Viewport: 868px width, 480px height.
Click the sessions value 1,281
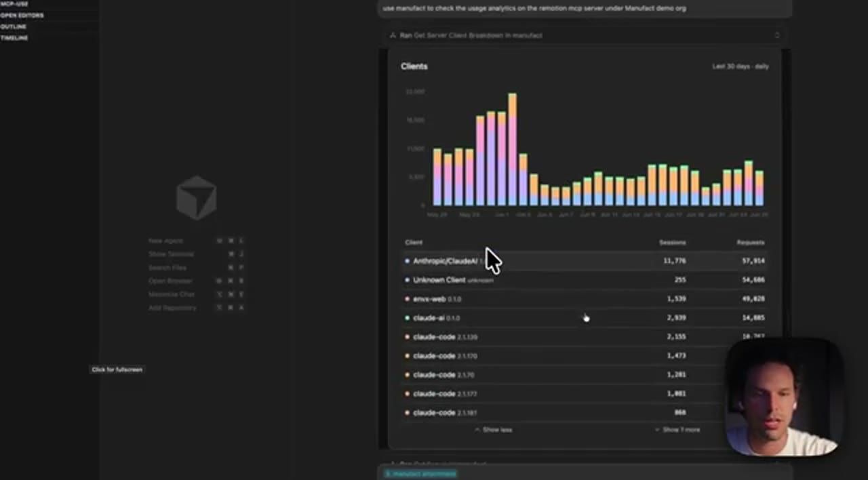[x=676, y=375]
